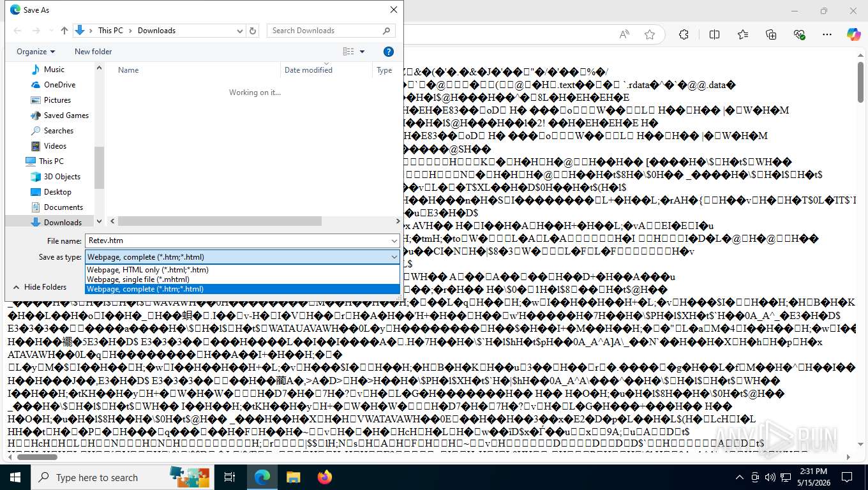Open Copilot icon in Edge
Image resolution: width=868 pixels, height=490 pixels.
point(853,34)
